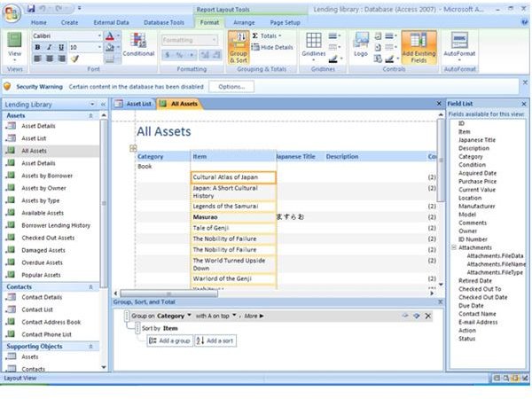Select Purchase Price in Field List
532x399 pixels.
coord(478,180)
